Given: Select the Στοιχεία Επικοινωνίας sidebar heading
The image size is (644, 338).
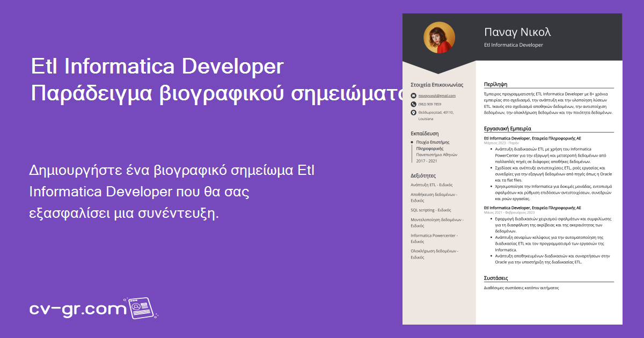Looking at the screenshot, I should click(x=437, y=85).
